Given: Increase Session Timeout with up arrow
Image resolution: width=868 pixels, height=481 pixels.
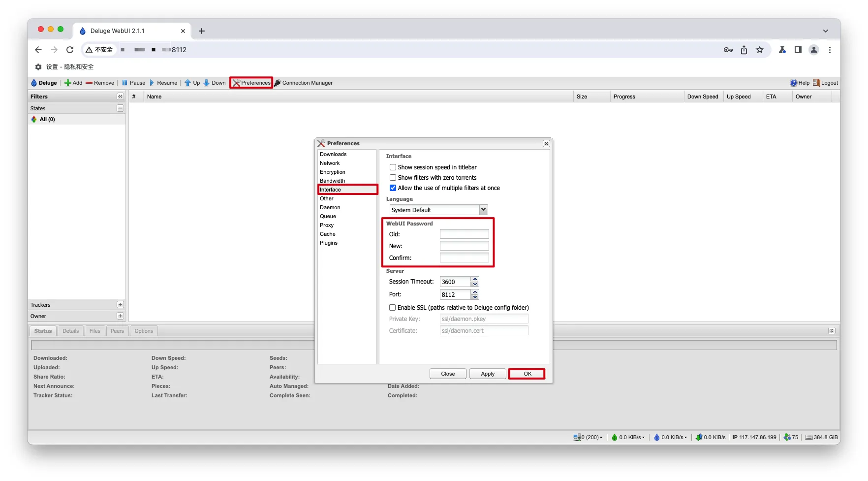Looking at the screenshot, I should point(475,279).
